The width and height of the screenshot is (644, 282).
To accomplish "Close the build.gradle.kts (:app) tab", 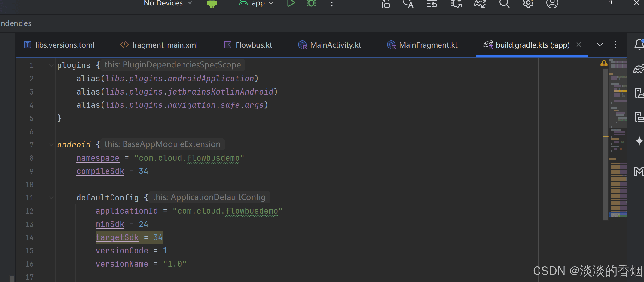I will pos(579,45).
